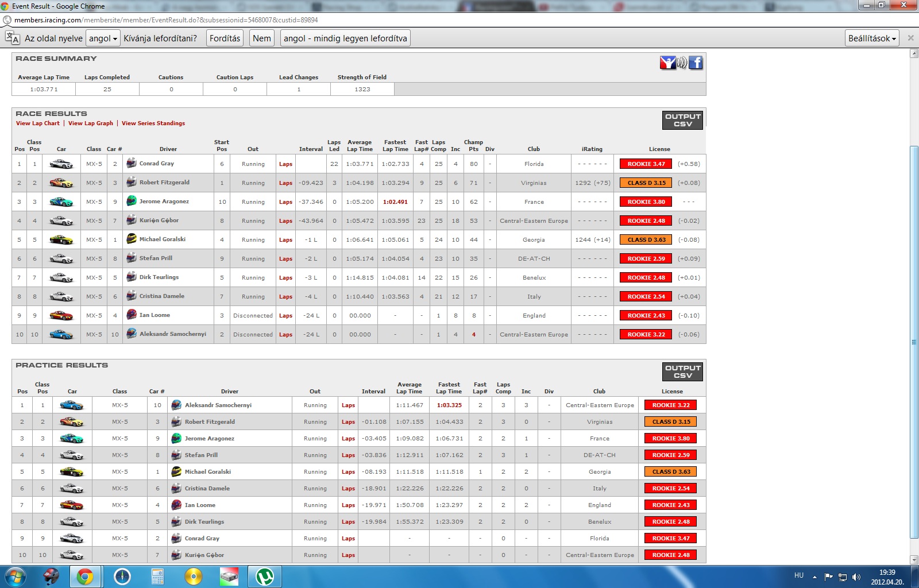Click the helmet app icon in taskbar

pos(51,577)
